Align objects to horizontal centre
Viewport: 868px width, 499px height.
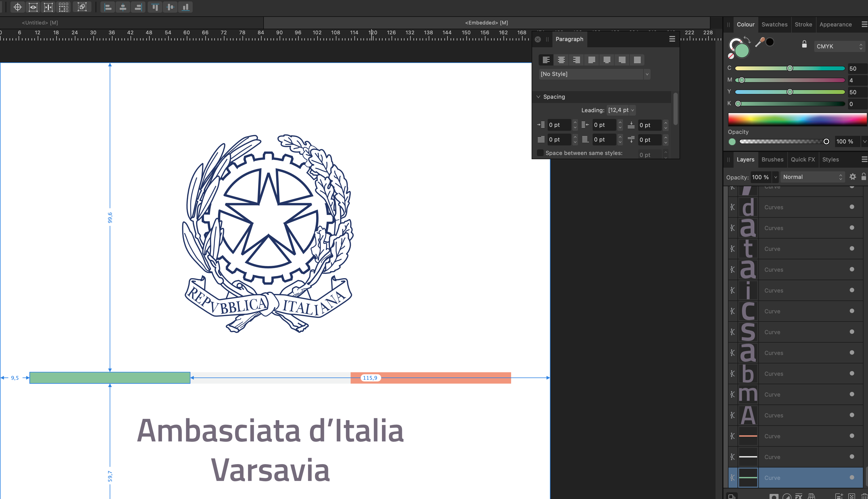[x=123, y=7]
